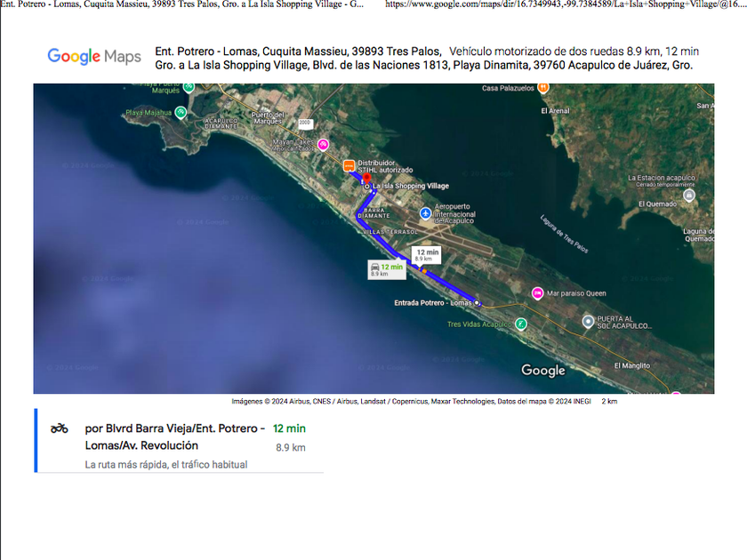747x560 pixels.
Task: Click the Aeropuerto Internacional de Acapulco label
Action: tap(455, 214)
